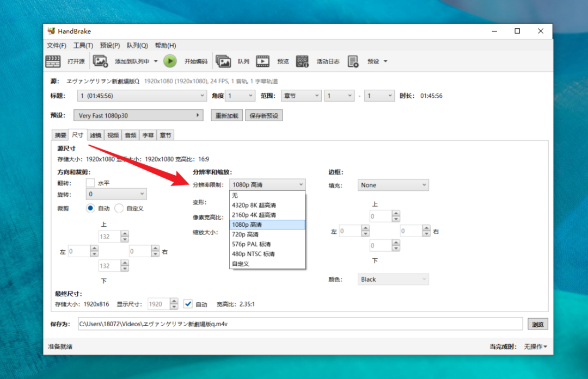This screenshot has width=588, height=379.
Task: Click the 保存为 file path field
Action: (x=299, y=324)
